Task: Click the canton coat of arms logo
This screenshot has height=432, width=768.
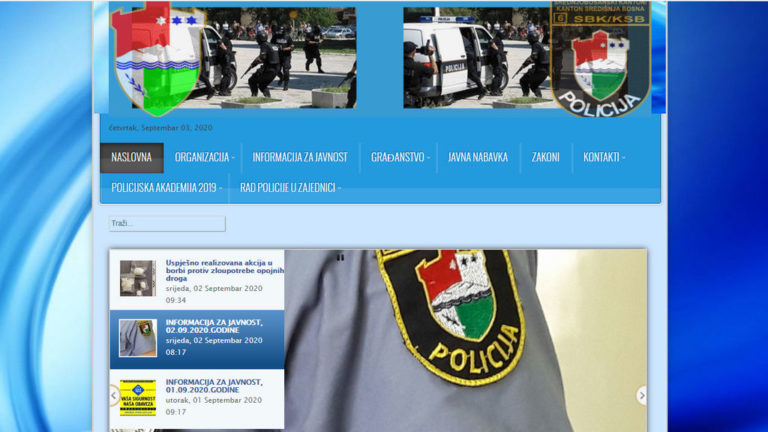Action: [x=156, y=57]
